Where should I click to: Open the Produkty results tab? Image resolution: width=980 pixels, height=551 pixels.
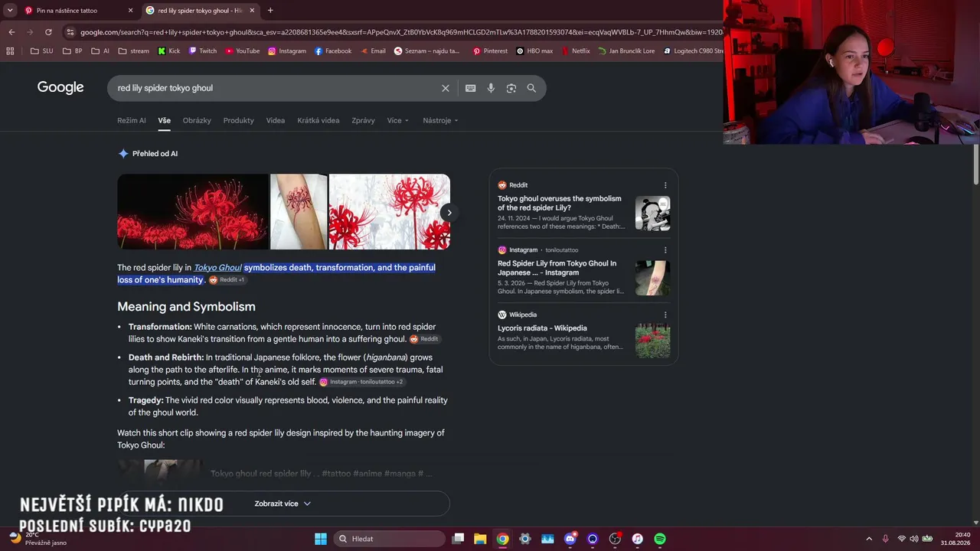[x=239, y=120]
